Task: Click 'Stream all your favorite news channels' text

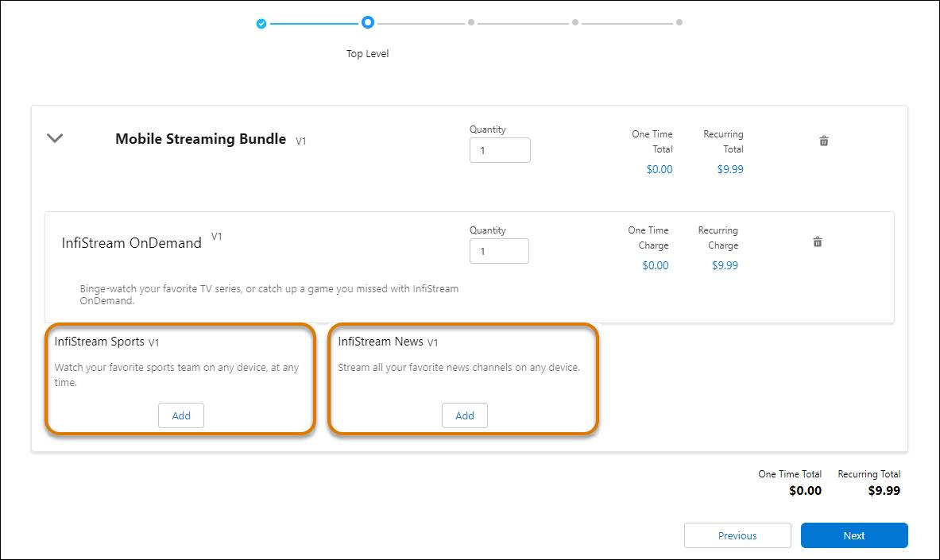Action: (x=459, y=368)
